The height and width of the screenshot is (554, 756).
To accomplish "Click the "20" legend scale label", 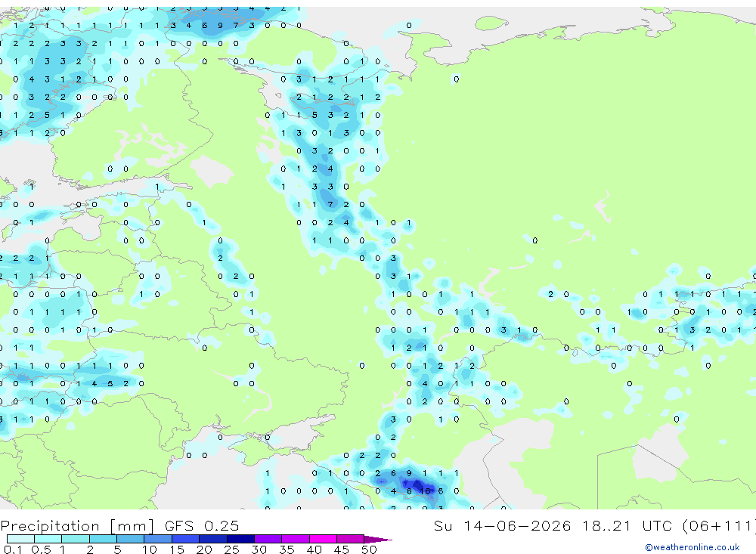I will point(204,549).
